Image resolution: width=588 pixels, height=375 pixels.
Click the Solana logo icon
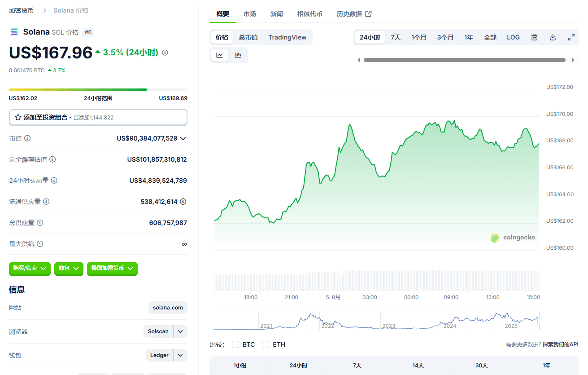pyautogui.click(x=14, y=32)
